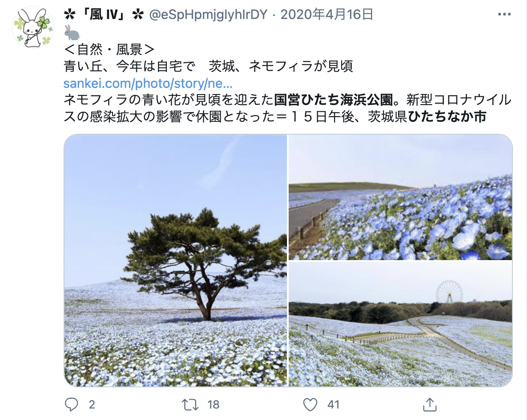This screenshot has height=420, width=527.
Task: Open the 2020年4月16日 timestamp
Action: 327,15
